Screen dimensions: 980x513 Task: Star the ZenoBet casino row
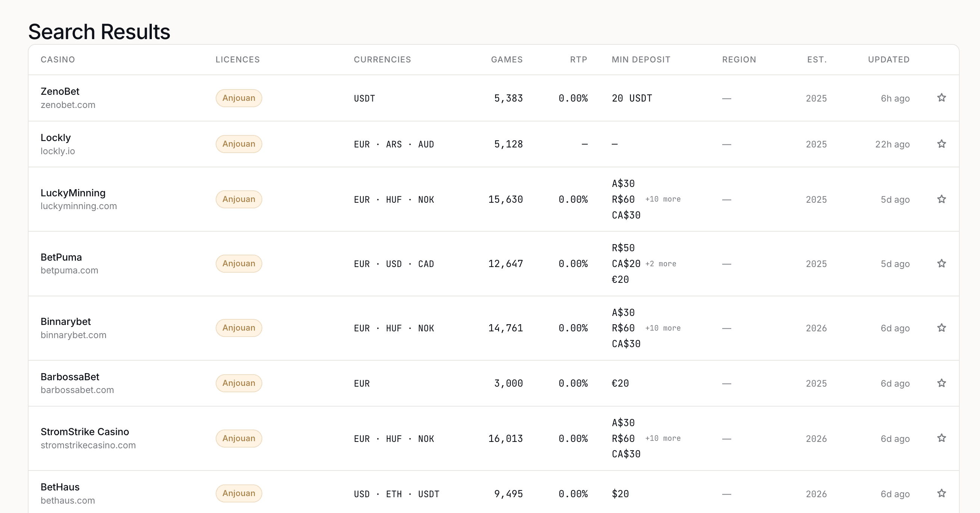click(941, 98)
